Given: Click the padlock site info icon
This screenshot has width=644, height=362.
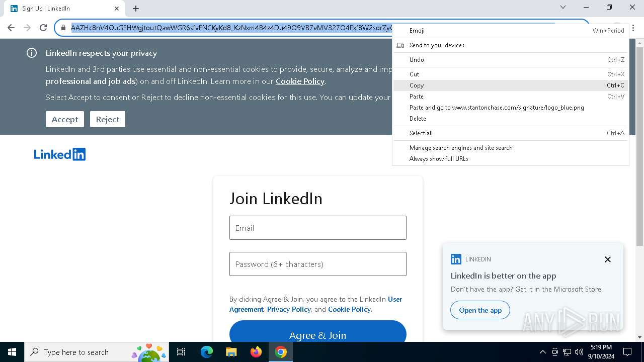Looking at the screenshot, I should [x=63, y=28].
